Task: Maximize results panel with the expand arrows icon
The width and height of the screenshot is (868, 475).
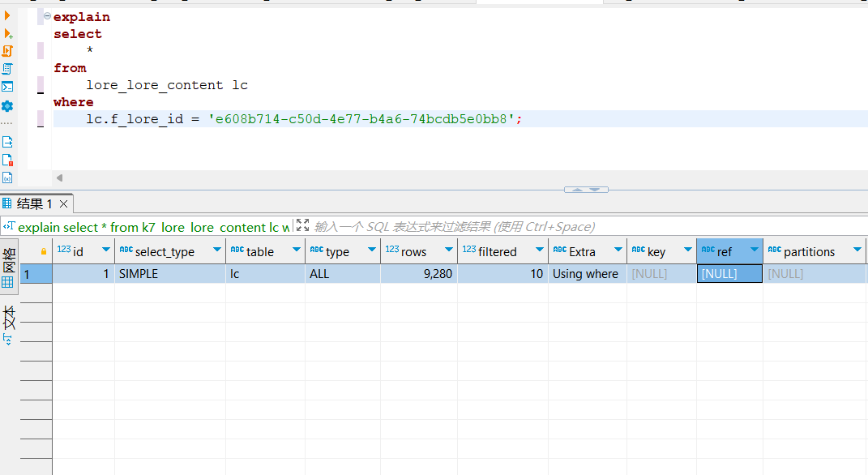Action: [x=302, y=226]
